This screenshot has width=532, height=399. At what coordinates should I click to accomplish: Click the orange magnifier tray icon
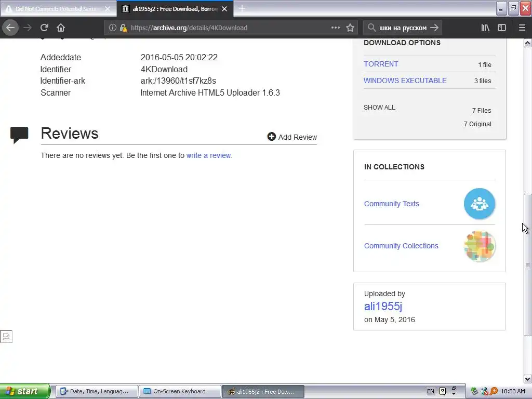(x=494, y=391)
